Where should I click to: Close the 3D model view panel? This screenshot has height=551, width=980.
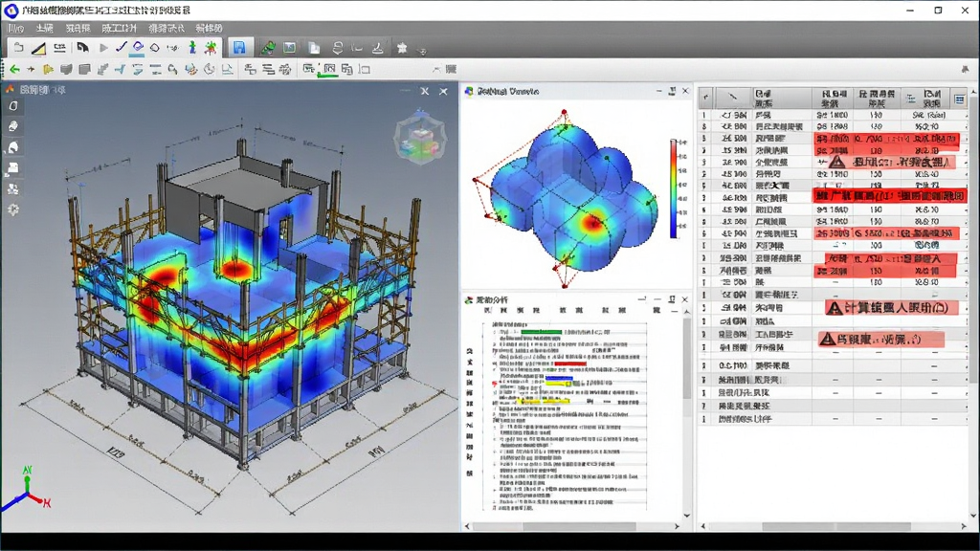pyautogui.click(x=443, y=91)
